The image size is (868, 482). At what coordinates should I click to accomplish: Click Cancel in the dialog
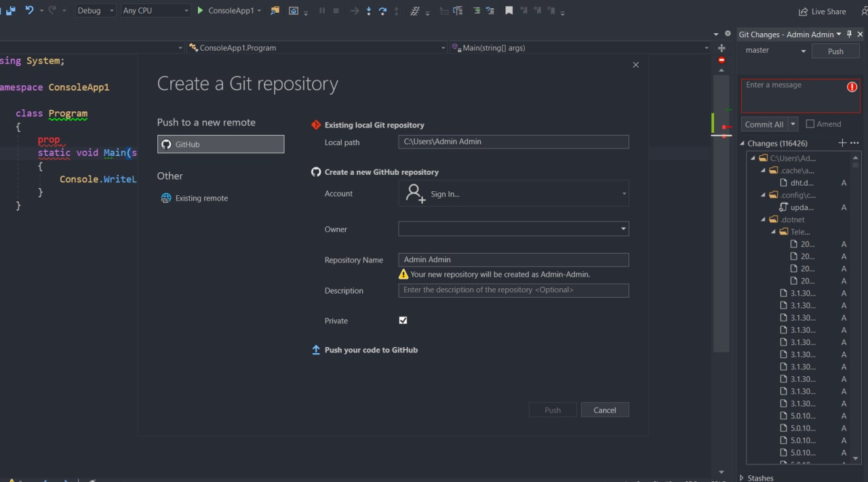pyautogui.click(x=605, y=410)
